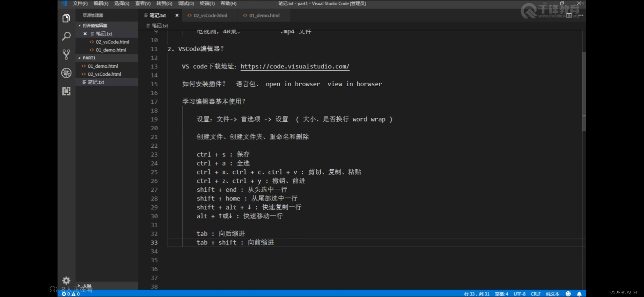Viewport: 644px width, 297px height.
Task: Click the notification bell in status bar
Action: coord(579,294)
